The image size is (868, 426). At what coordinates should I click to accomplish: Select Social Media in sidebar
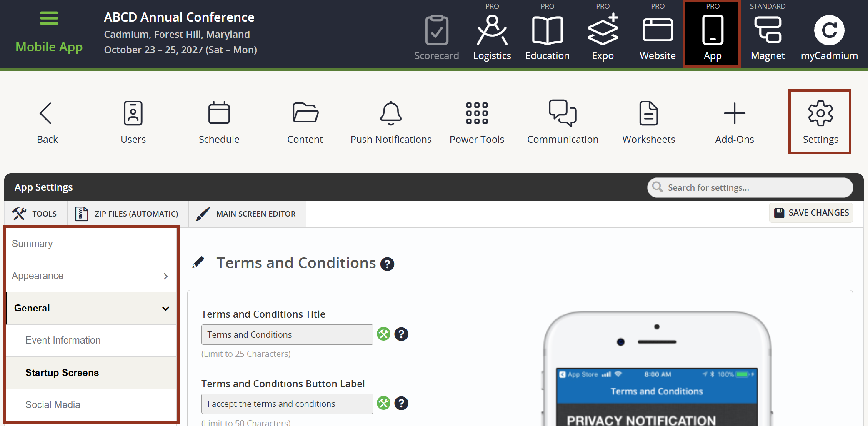pyautogui.click(x=91, y=405)
